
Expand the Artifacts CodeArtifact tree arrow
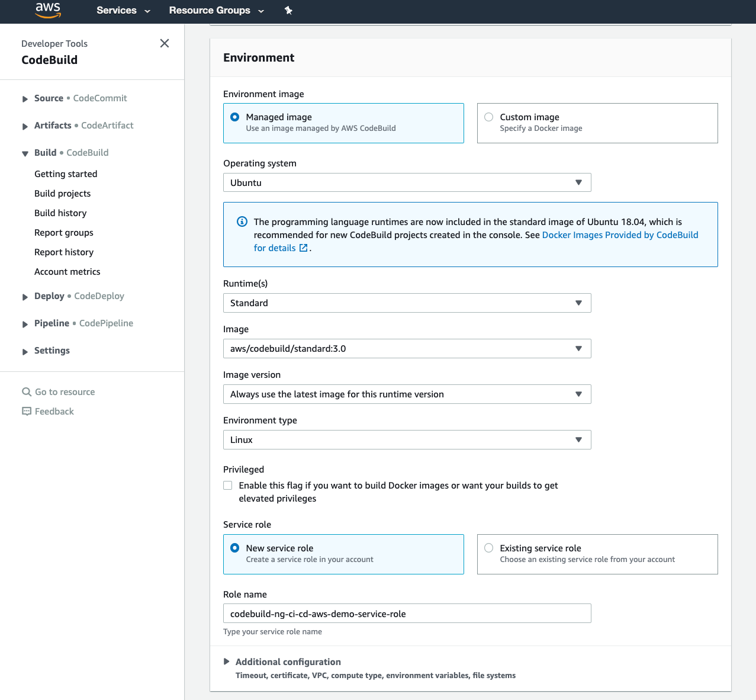[x=25, y=126]
